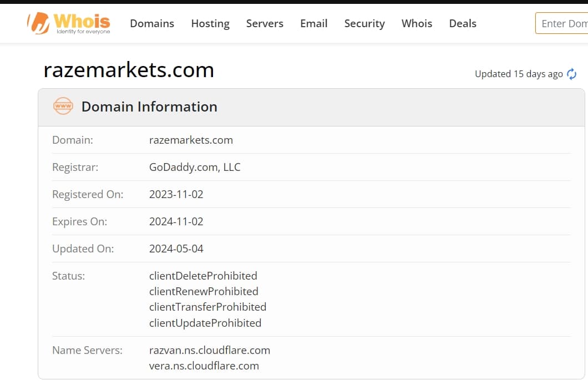Open the Security menu
Viewport: 588px width, 385px height.
click(x=364, y=23)
